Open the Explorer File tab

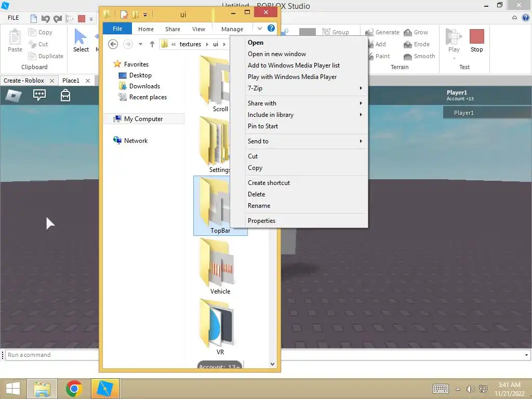(x=117, y=29)
